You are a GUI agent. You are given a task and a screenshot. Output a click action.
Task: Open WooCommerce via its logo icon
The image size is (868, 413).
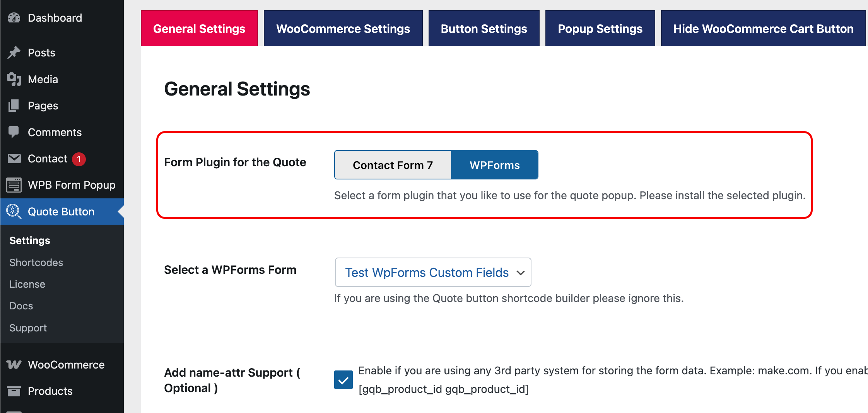(x=14, y=364)
